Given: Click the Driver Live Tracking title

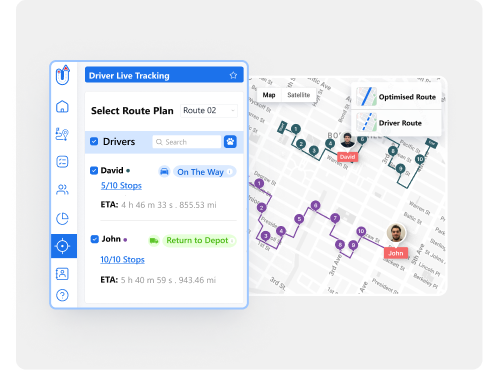Looking at the screenshot, I should pos(129,76).
